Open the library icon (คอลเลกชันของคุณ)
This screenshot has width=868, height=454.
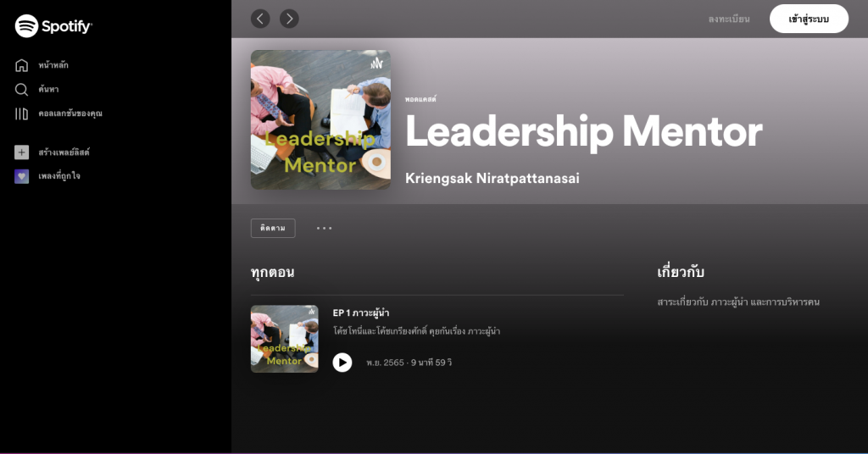(21, 113)
